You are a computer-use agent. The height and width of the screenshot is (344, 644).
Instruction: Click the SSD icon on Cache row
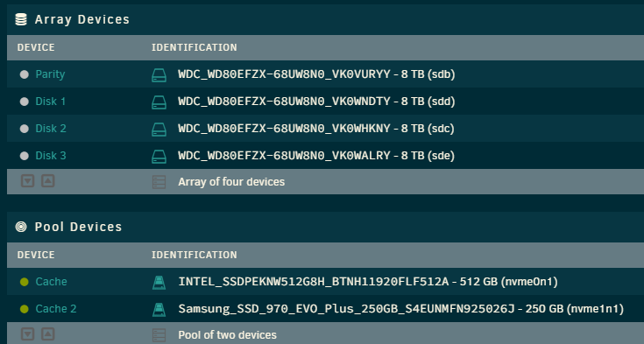click(159, 283)
